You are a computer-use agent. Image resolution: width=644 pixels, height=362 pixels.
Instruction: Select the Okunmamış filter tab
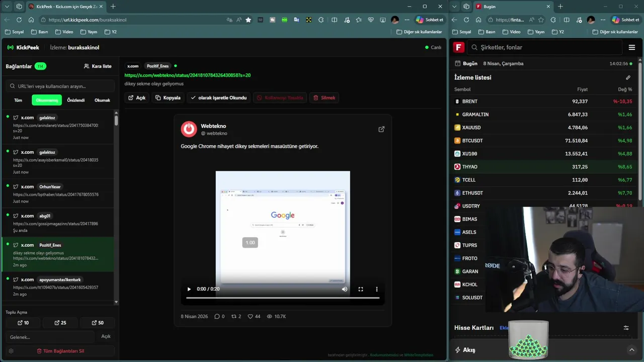[x=47, y=100]
